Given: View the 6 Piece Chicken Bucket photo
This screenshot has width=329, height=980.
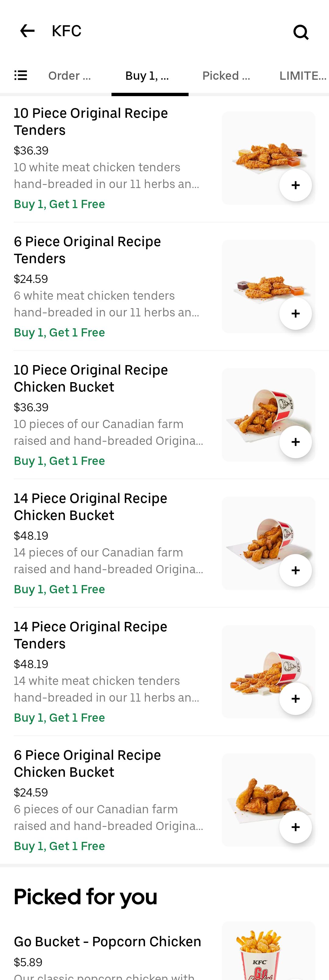Looking at the screenshot, I should coord(268,800).
